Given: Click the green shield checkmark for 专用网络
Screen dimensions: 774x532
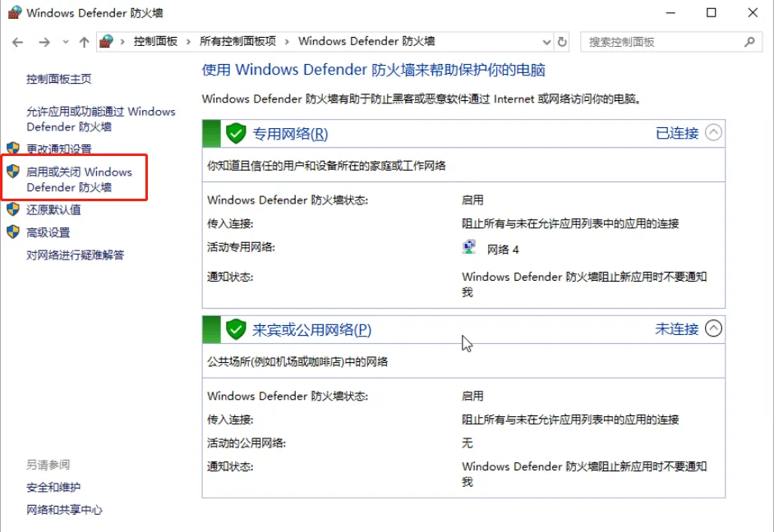Looking at the screenshot, I should pyautogui.click(x=236, y=132).
